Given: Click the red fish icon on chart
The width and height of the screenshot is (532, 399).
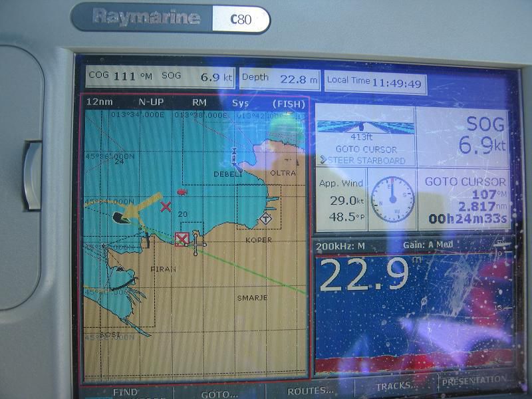Looking at the screenshot, I should click(182, 192).
